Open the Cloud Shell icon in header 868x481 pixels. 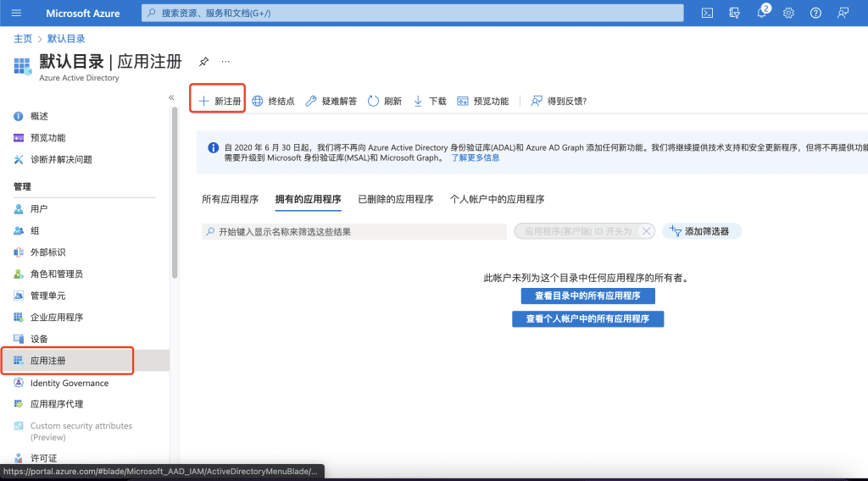[707, 13]
